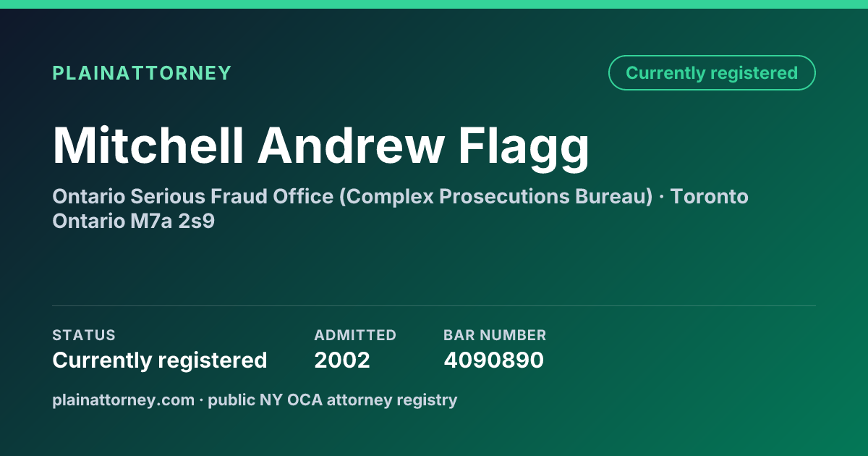Click the word Flagg in the heading
The image size is (868, 456).
tap(524, 147)
